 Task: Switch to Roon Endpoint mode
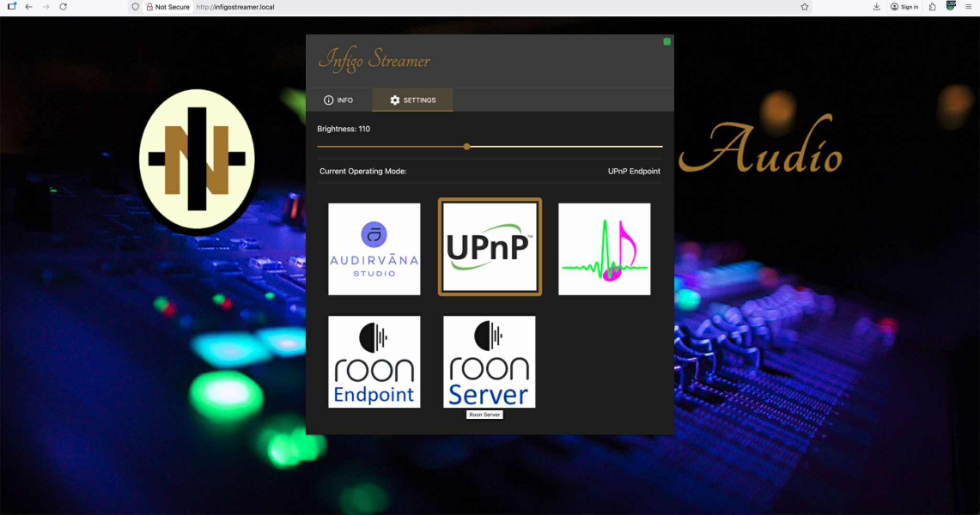pos(374,361)
